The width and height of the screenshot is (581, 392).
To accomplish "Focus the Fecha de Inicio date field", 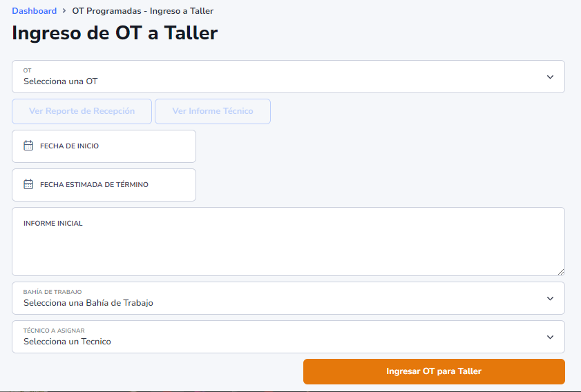I will [104, 146].
